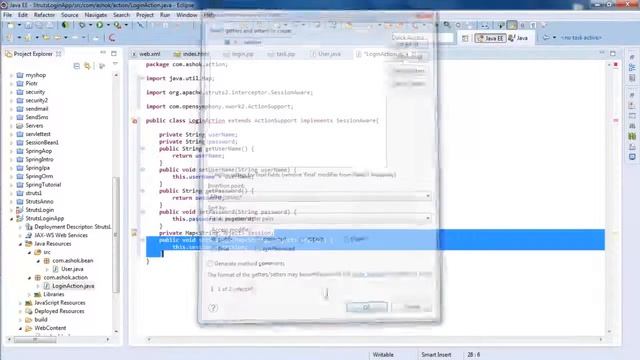Select the SpringTutorial project
The width and height of the screenshot is (640, 360).
[43, 185]
